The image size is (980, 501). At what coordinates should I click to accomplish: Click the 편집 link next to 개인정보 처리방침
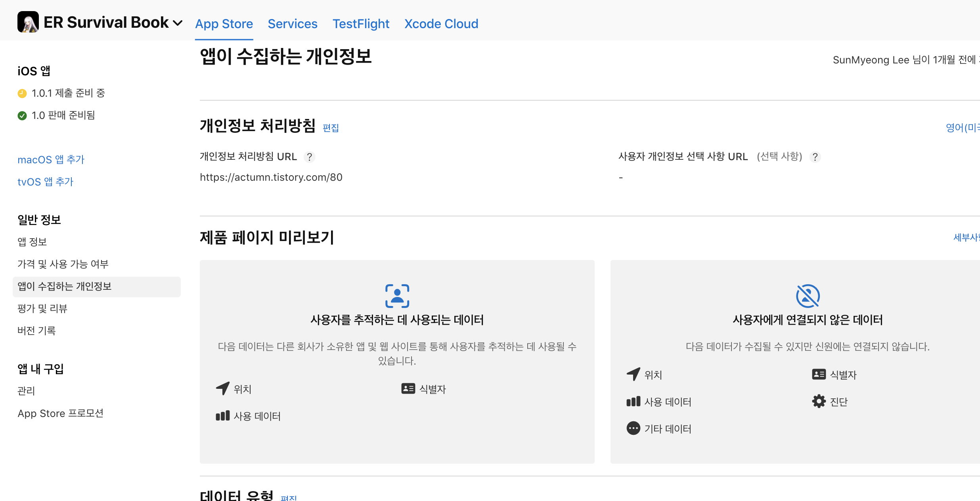(x=331, y=128)
